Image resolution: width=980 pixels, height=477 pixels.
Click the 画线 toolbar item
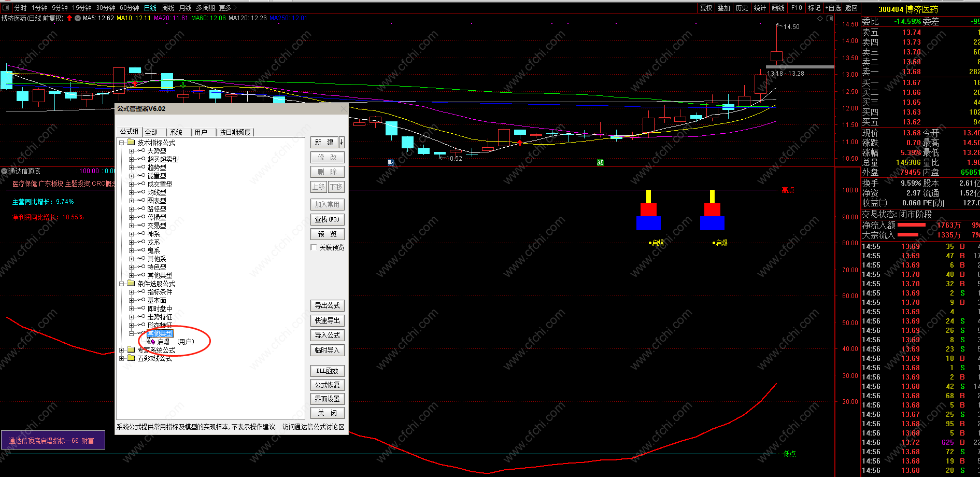click(x=778, y=8)
